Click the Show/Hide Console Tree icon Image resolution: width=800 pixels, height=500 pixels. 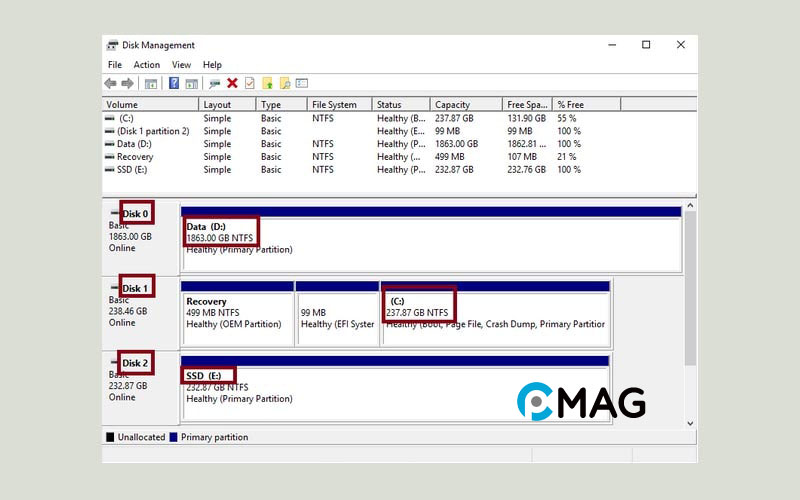coord(151,83)
